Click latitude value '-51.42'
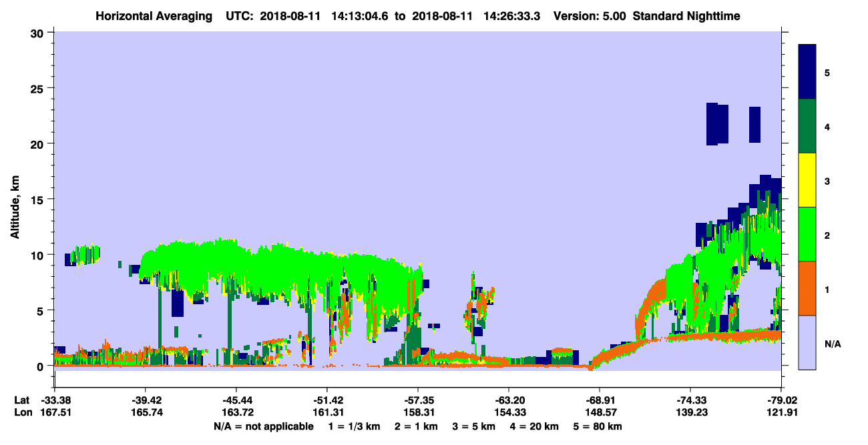The image size is (868, 445). pos(327,400)
